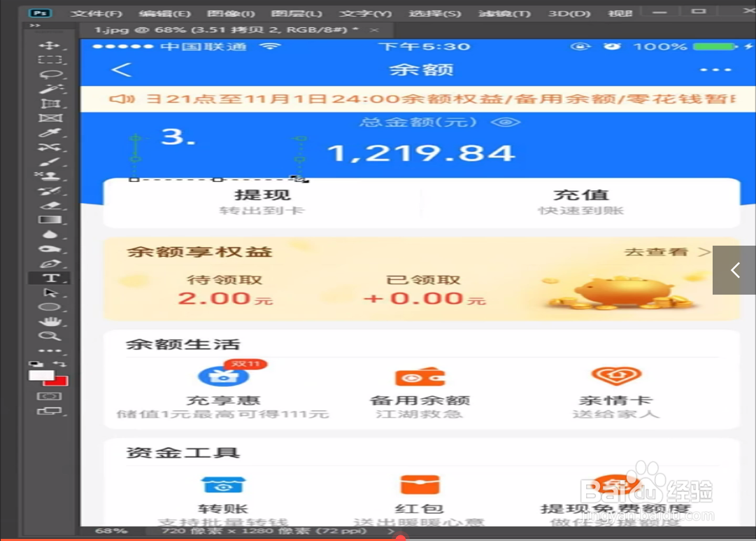Select the Eraser tool
This screenshot has width=756, height=541.
coord(50,205)
